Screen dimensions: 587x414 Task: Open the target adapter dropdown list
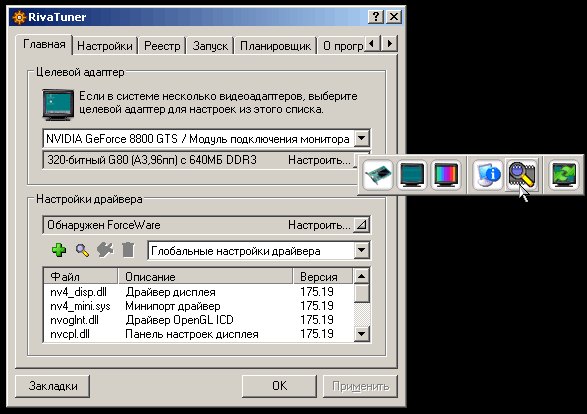pos(362,138)
